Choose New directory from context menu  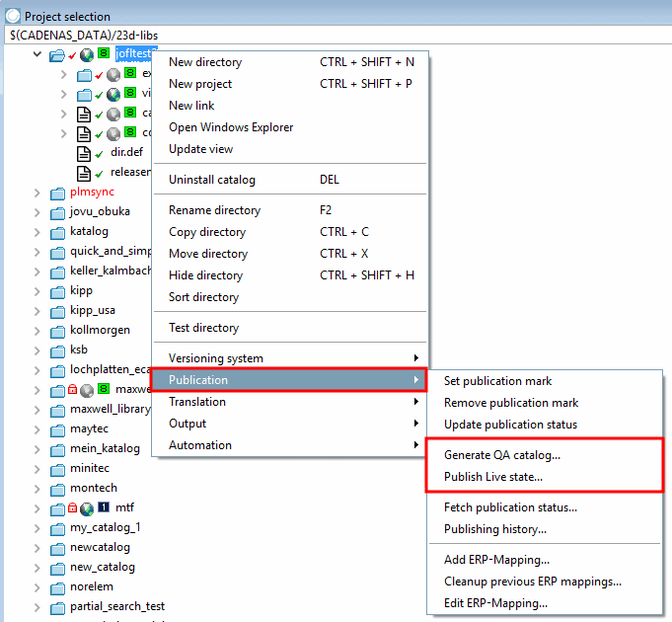pyautogui.click(x=290, y=62)
